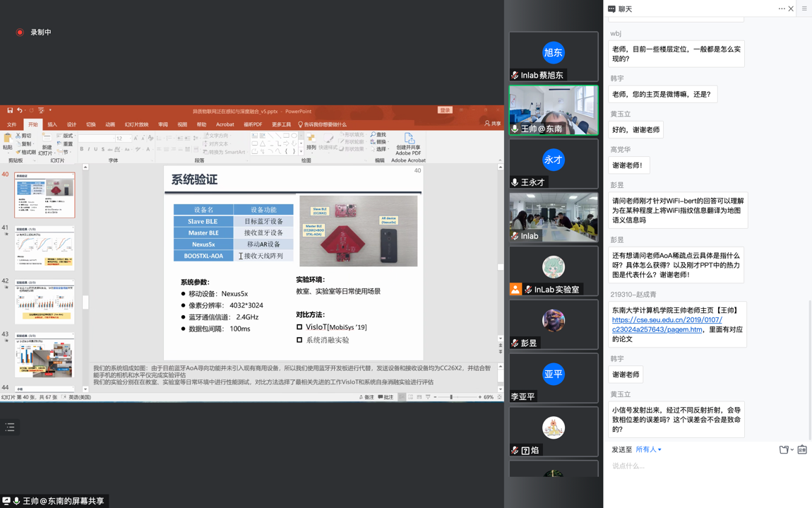Click the Paste icon in the clipboard group
The width and height of the screenshot is (812, 508).
pos(8,141)
